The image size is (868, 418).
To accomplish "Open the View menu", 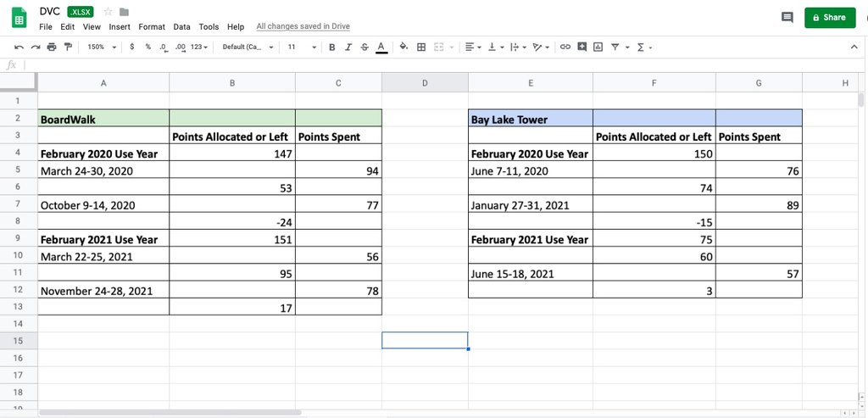I will [92, 26].
